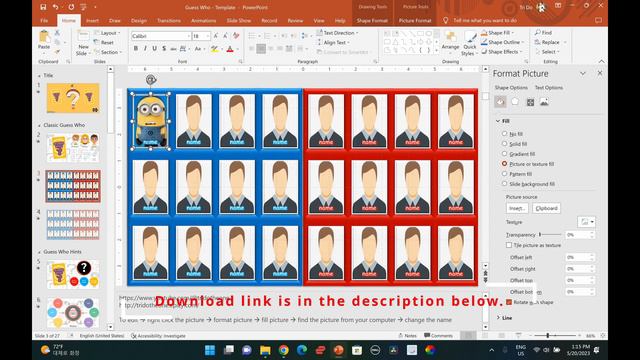The height and width of the screenshot is (360, 640).
Task: Save the presentation from Quick Access
Action: point(43,7)
